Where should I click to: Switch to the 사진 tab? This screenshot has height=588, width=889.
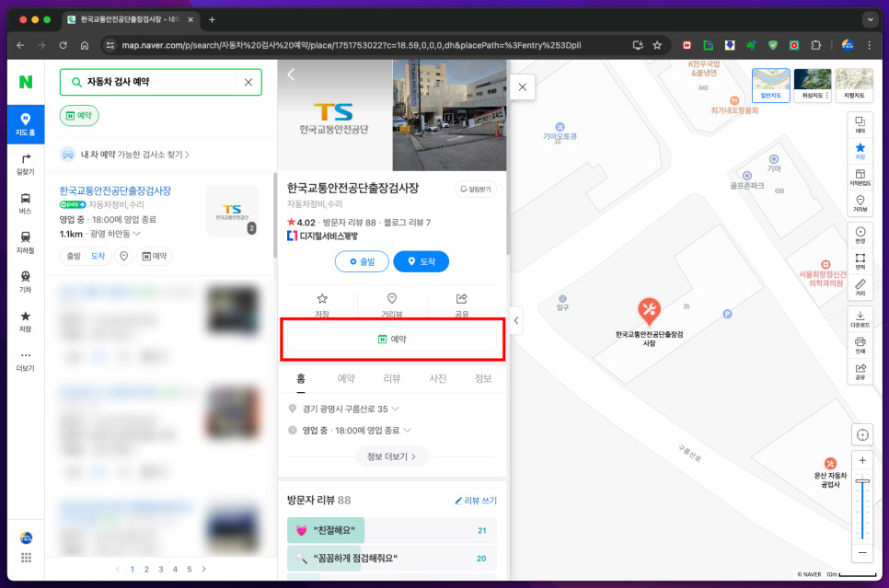pos(437,379)
